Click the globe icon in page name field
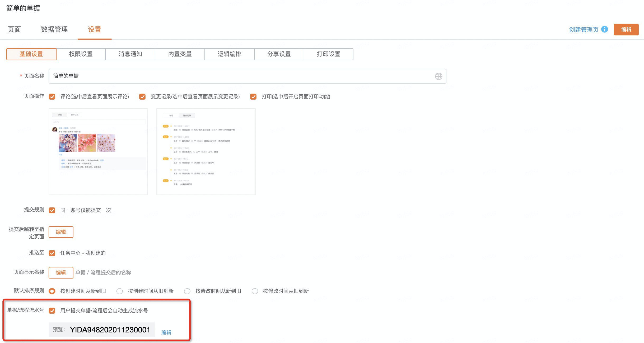644x343 pixels. 438,76
